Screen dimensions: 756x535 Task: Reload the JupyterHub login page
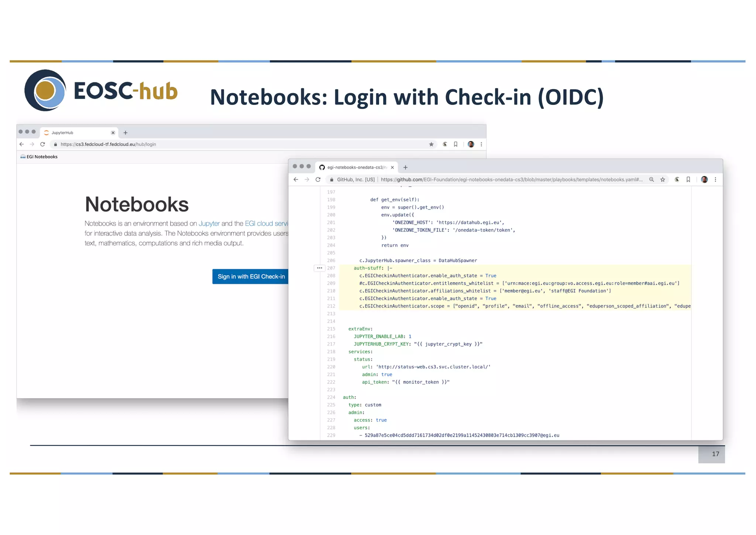tap(42, 144)
